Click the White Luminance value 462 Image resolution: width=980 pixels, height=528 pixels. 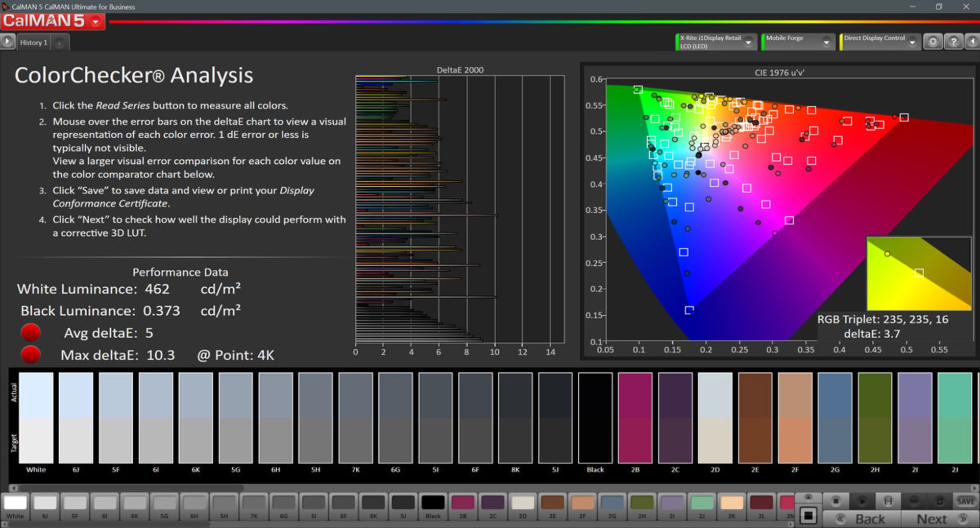coord(157,289)
